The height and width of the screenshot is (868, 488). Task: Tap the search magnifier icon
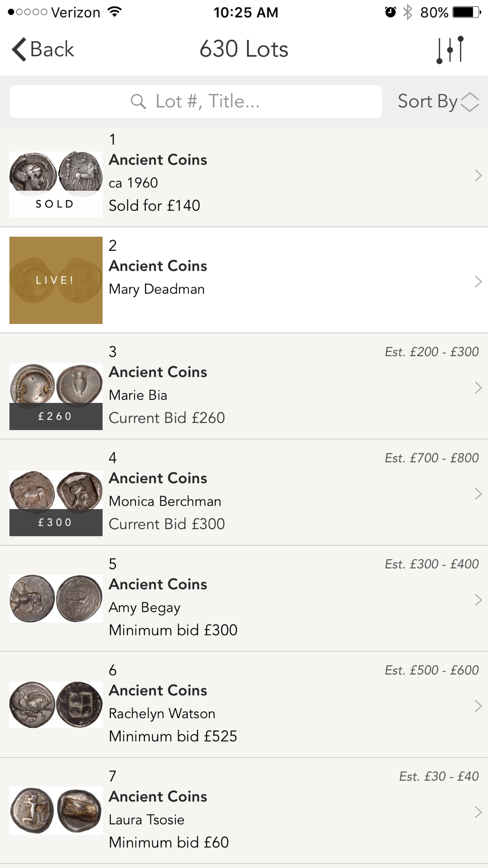[138, 102]
